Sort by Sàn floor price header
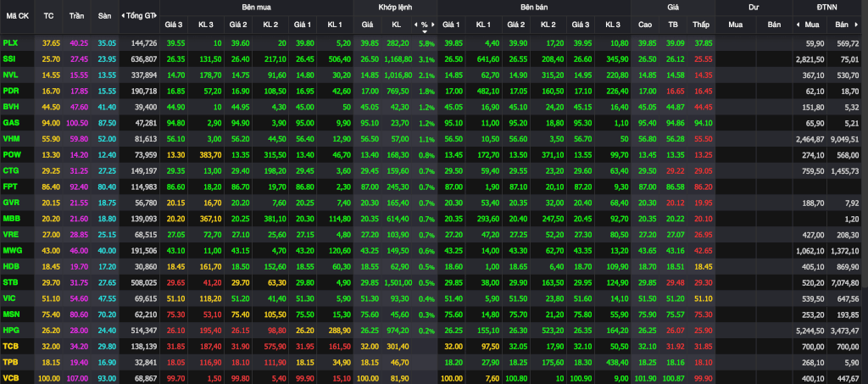 click(104, 15)
